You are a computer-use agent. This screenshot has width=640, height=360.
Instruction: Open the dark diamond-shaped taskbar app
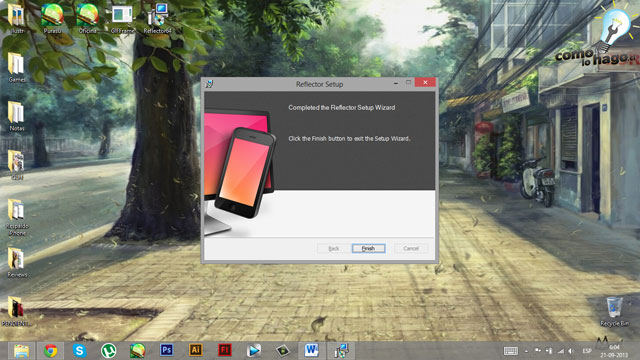coord(282,351)
